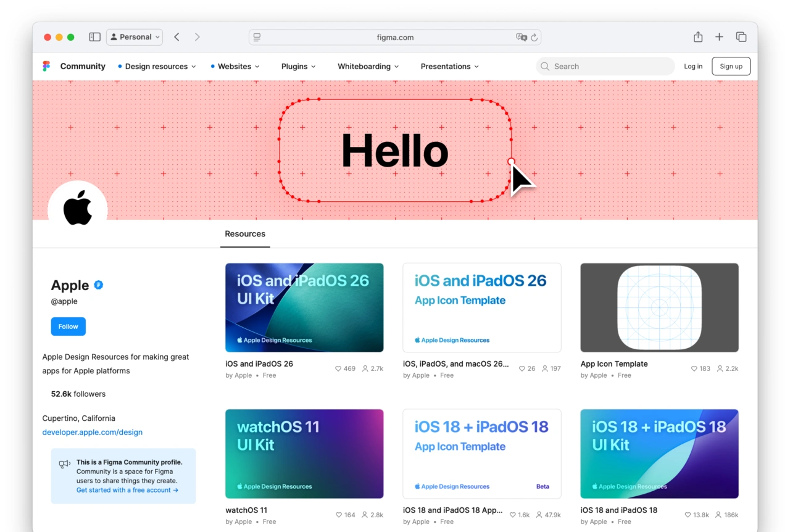Viewport: 790px width, 532px height.
Task: Click the heart icon on iOS and iPadOS 26
Action: [x=338, y=368]
